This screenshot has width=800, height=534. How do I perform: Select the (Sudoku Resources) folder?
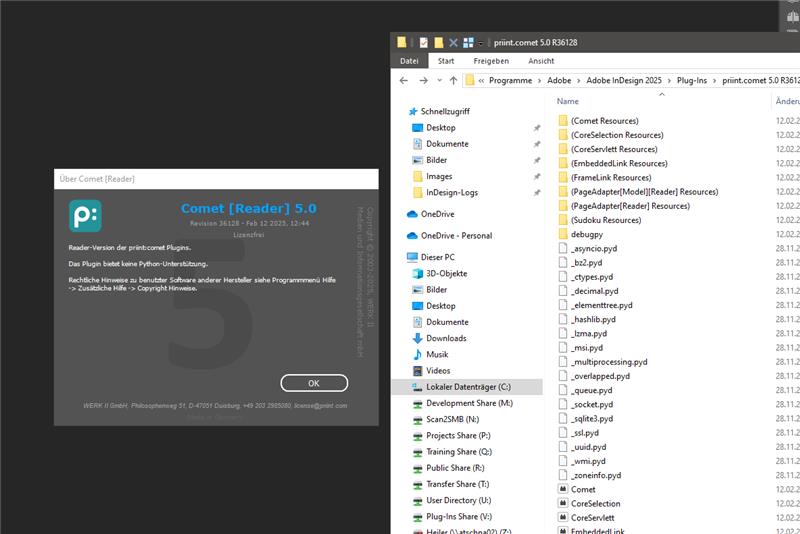(x=606, y=220)
